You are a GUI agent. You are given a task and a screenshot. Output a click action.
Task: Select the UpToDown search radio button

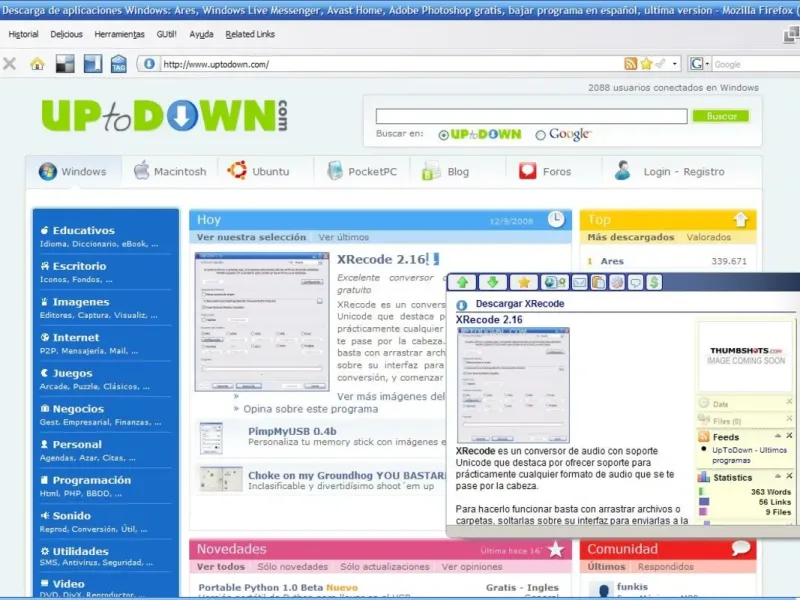(x=443, y=135)
